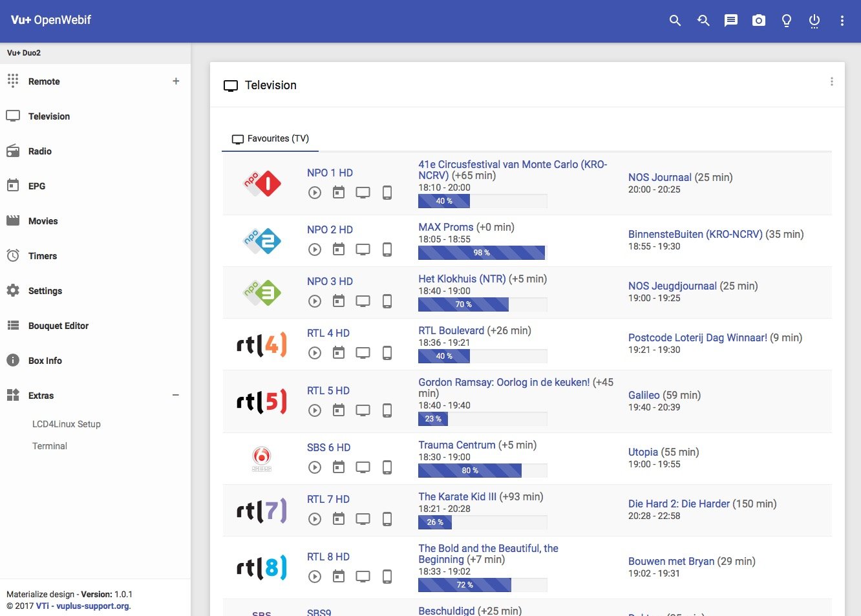Play RTL 4 HD via its play icon
Image resolution: width=861 pixels, height=616 pixels.
(315, 352)
